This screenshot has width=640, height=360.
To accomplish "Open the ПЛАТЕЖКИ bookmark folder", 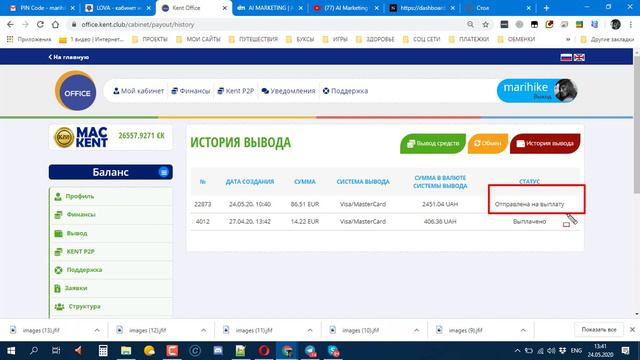I will tap(469, 39).
